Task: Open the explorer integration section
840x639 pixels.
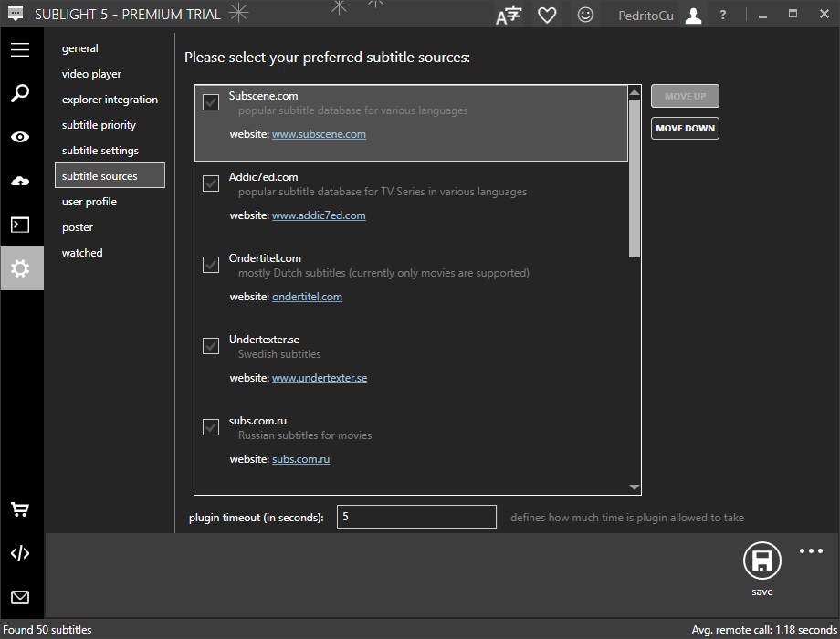Action: [110, 100]
